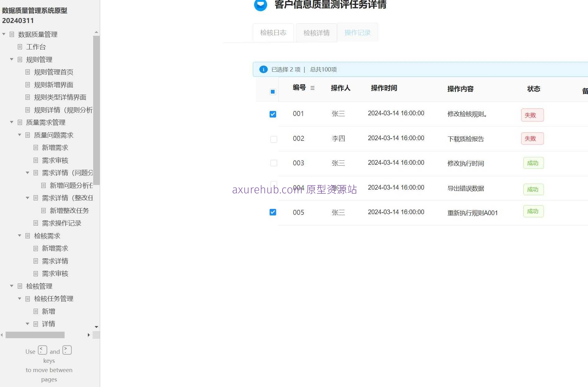Collapse the 数据质量管理 tree node
The image size is (588, 387).
pyautogui.click(x=3, y=34)
